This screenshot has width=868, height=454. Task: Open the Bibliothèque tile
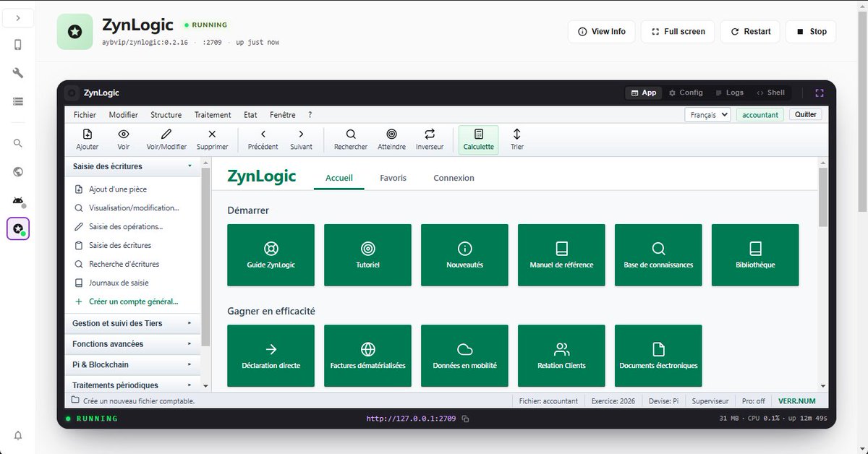pos(756,255)
